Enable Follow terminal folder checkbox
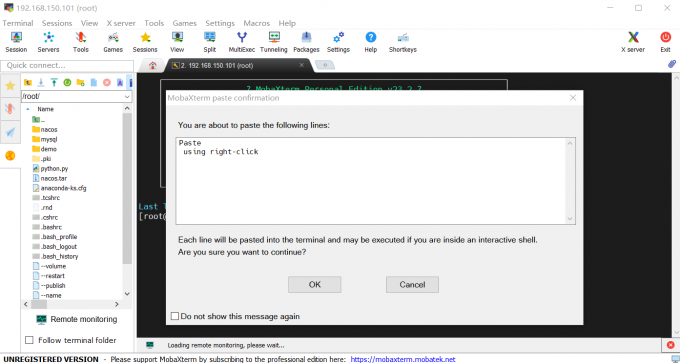 point(29,340)
